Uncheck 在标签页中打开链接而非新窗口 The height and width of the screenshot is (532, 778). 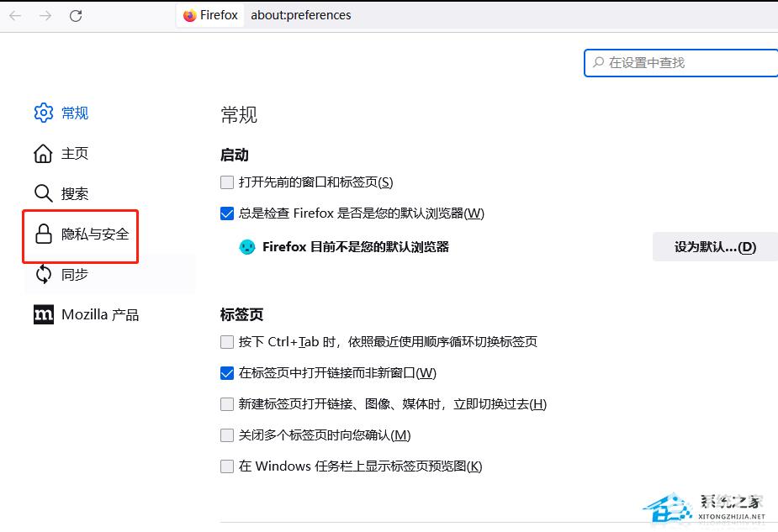(227, 373)
